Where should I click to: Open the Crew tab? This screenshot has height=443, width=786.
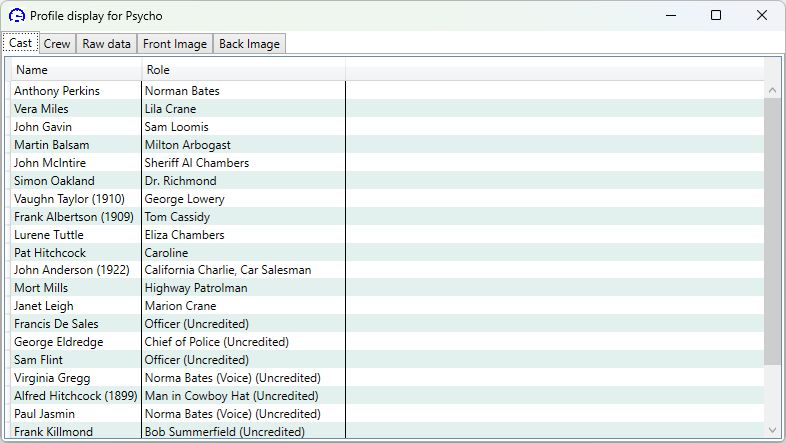pyautogui.click(x=57, y=44)
